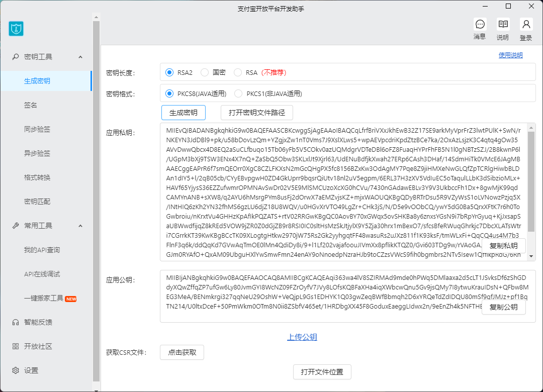The width and height of the screenshot is (543, 392).
Task: Open the 生成密钥 sidebar item
Action: (46, 81)
